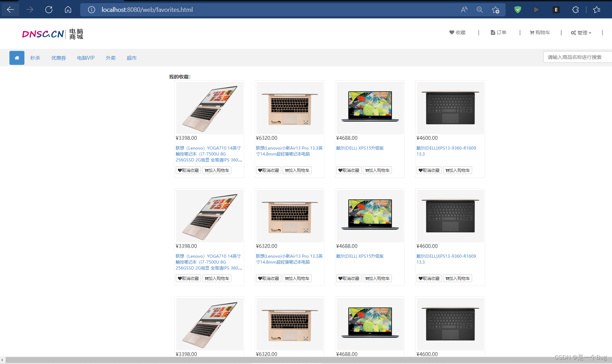Open 收藏 favorites in the top menu
Image resolution: width=612 pixels, height=364 pixels.
point(457,32)
